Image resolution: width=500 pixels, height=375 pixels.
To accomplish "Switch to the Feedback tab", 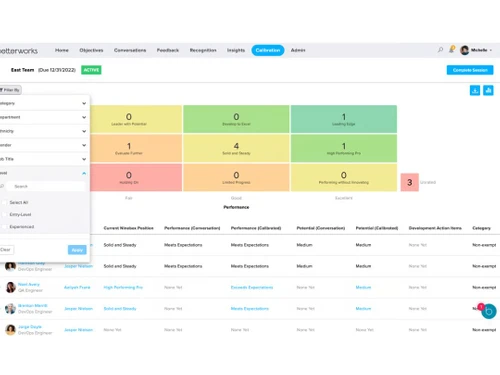I will point(168,50).
